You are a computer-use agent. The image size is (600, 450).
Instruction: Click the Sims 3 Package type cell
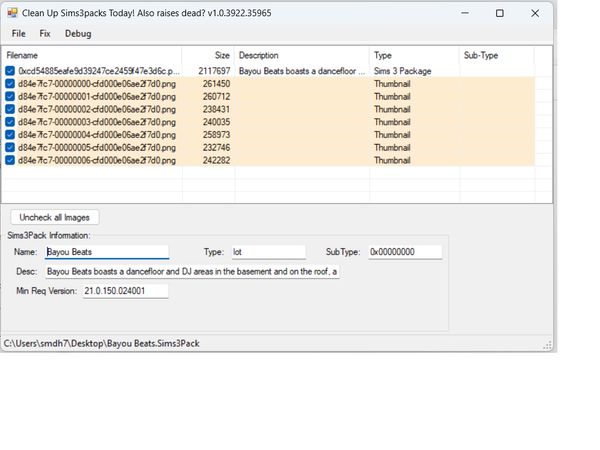click(403, 71)
